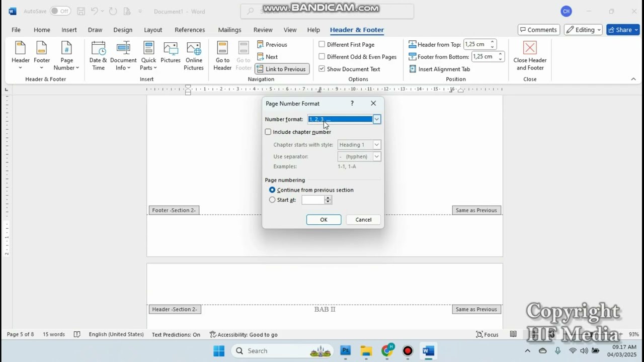Click Insert Alignment Tab
The width and height of the screenshot is (644, 362).
440,69
